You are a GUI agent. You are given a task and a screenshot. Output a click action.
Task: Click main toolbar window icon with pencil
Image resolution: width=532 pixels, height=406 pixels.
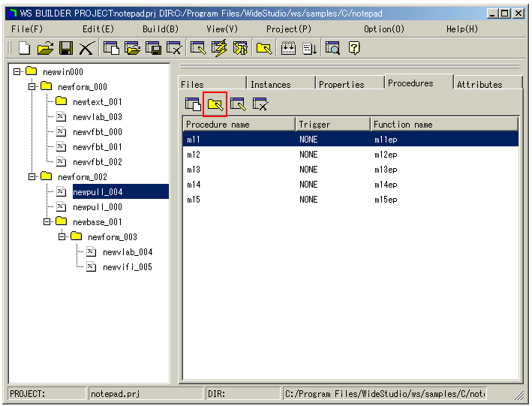(198, 48)
